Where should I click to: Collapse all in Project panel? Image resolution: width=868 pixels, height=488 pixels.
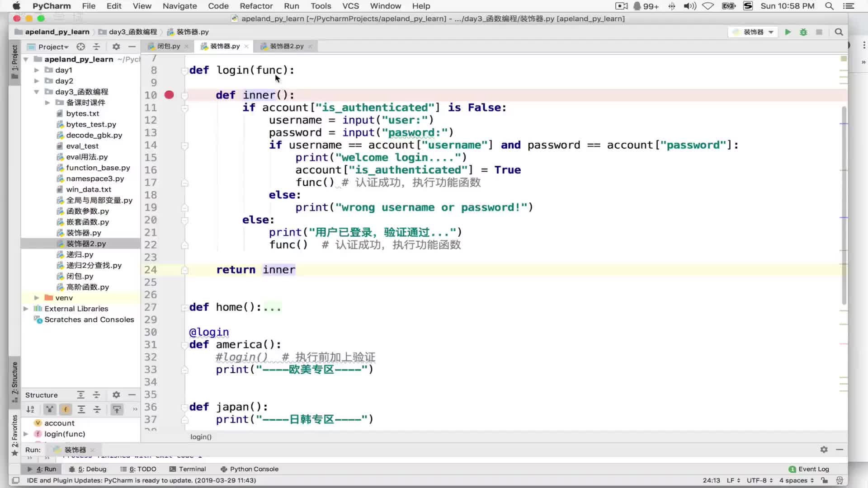click(96, 47)
